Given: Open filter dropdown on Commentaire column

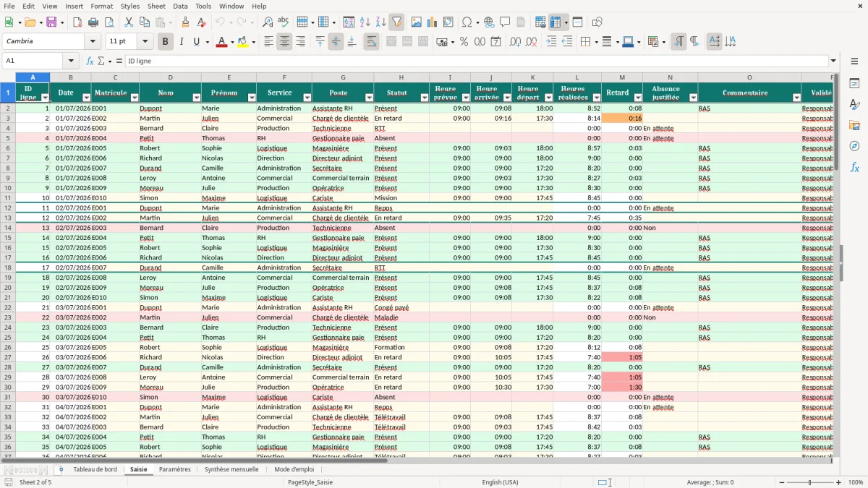Looking at the screenshot, I should 797,97.
